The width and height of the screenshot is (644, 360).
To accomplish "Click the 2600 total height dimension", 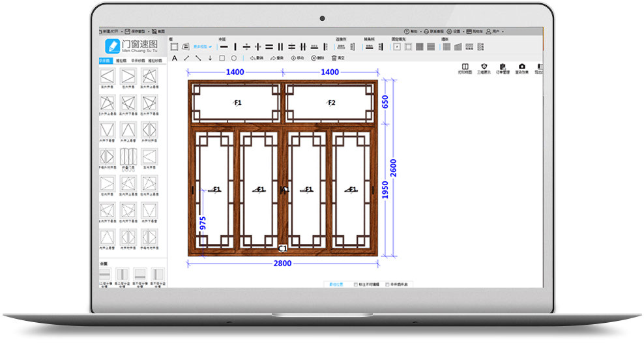I will (394, 168).
